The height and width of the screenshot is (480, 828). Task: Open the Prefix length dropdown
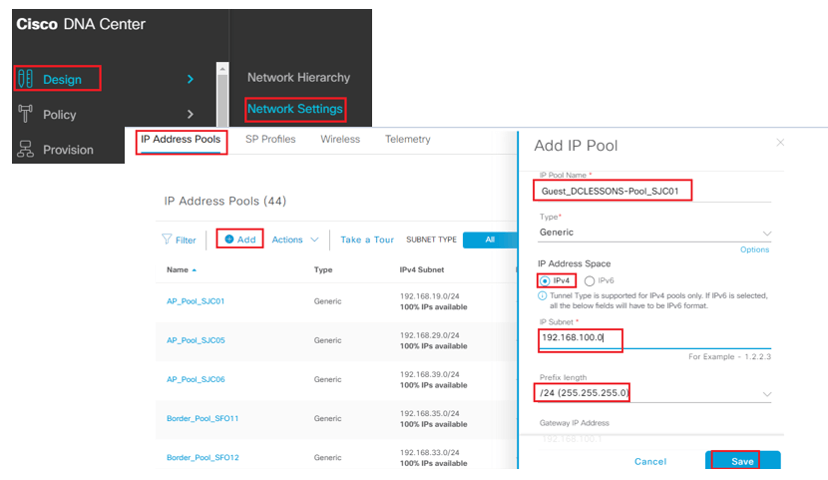654,393
